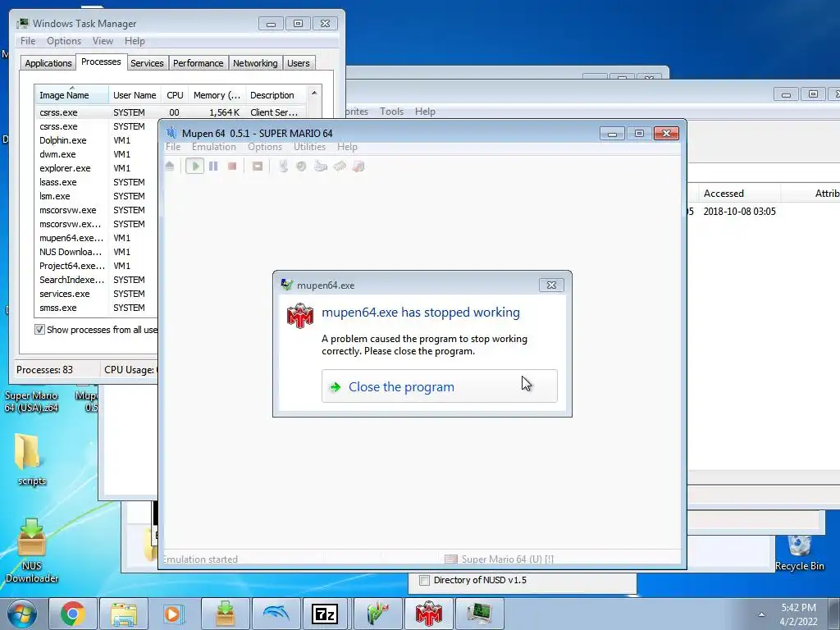Switch to 7-Zip taskbar button
This screenshot has width=840, height=630.
pos(326,614)
